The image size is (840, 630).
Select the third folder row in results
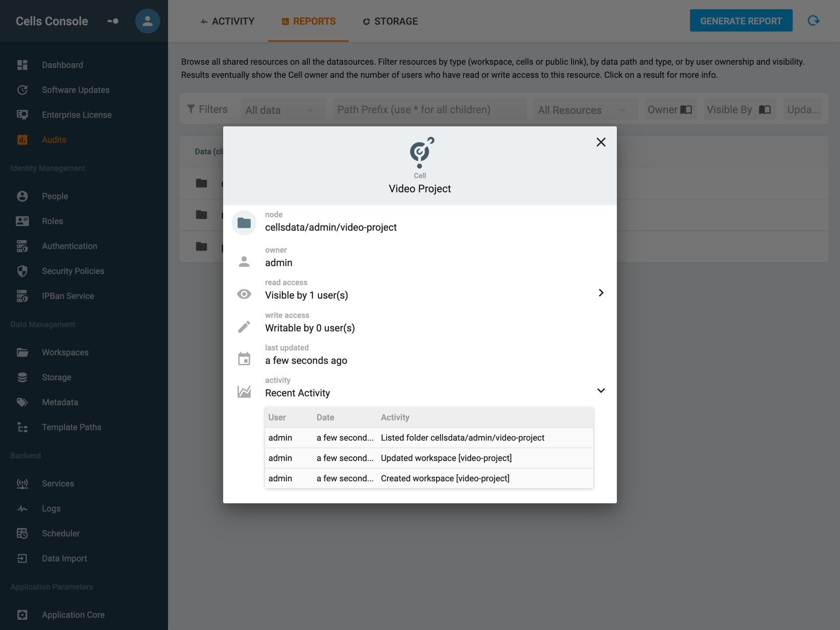[504, 246]
